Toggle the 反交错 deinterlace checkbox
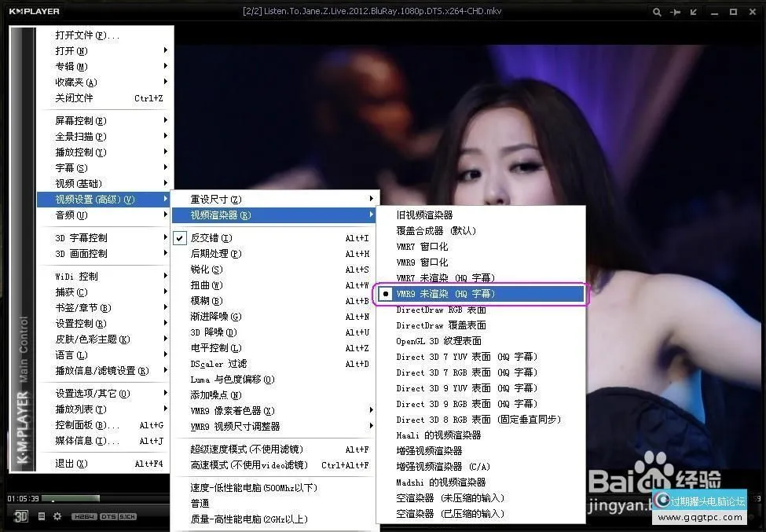This screenshot has height=532, width=766. [x=181, y=238]
